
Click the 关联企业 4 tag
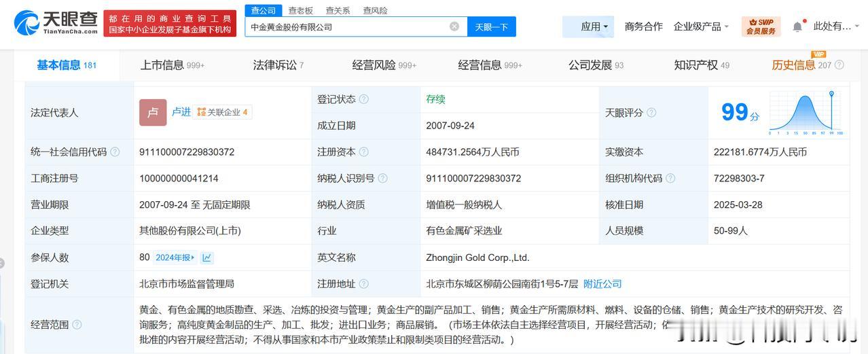(223, 112)
